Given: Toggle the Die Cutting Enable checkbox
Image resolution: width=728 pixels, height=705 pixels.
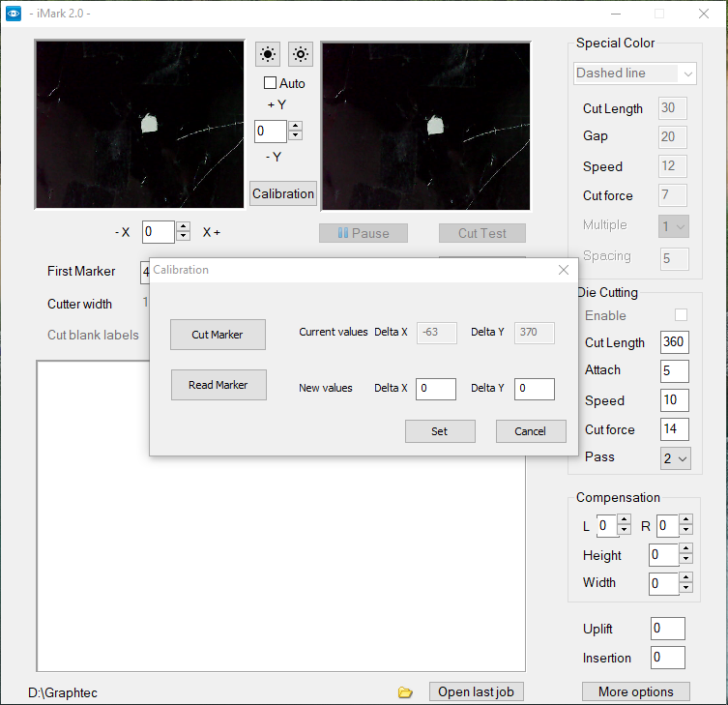Looking at the screenshot, I should (x=681, y=315).
